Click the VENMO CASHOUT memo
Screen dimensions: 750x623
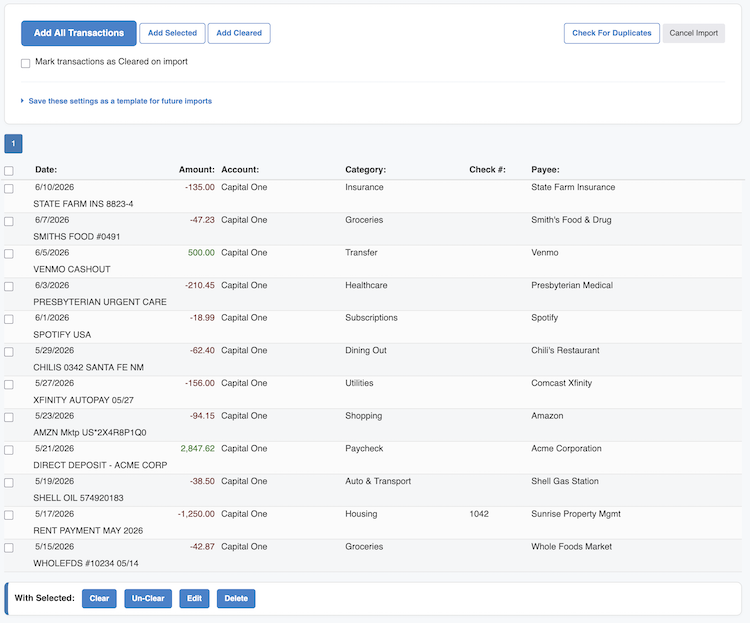(72, 269)
